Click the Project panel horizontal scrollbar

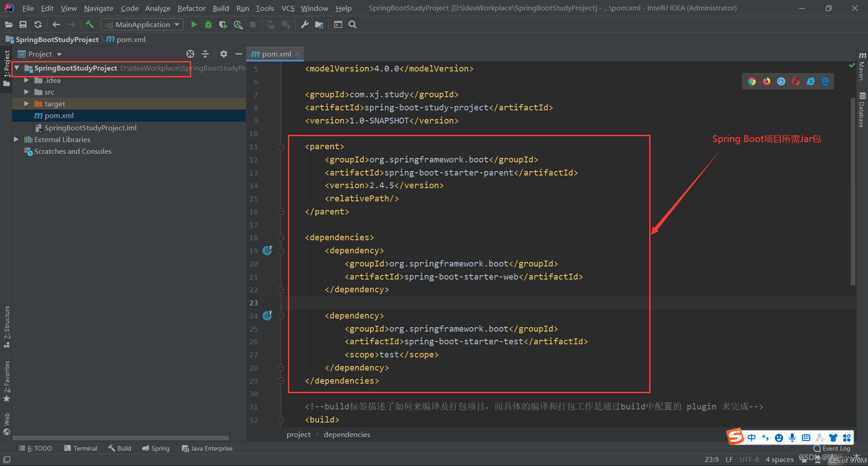click(121, 438)
